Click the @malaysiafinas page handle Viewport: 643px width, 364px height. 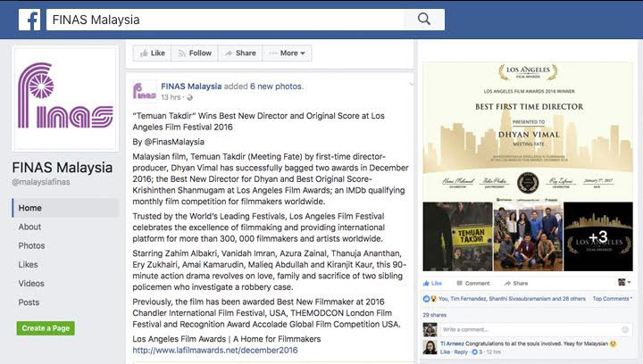click(x=41, y=182)
